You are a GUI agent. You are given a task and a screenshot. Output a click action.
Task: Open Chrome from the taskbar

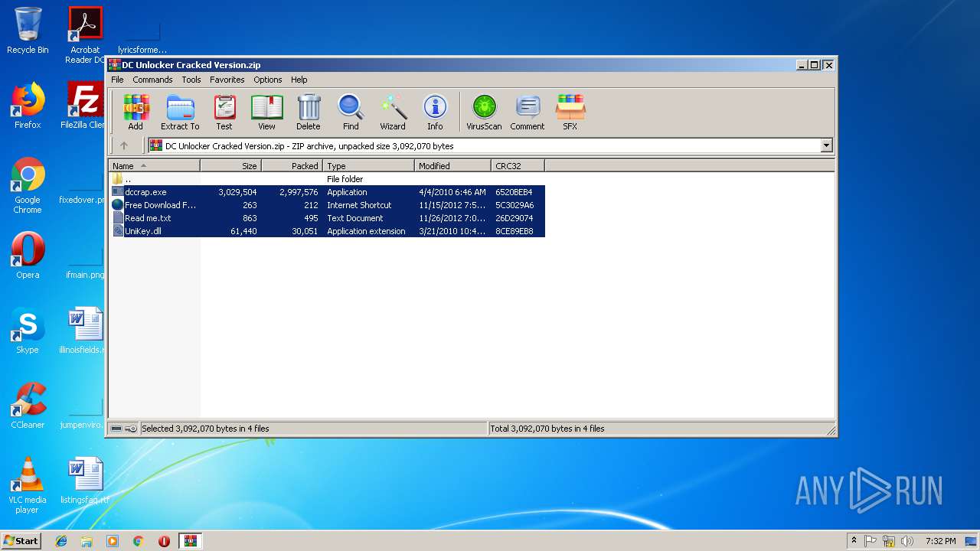coord(138,541)
